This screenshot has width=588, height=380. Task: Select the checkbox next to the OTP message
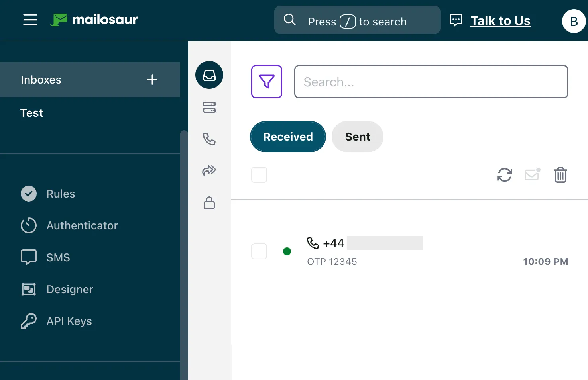pos(259,251)
